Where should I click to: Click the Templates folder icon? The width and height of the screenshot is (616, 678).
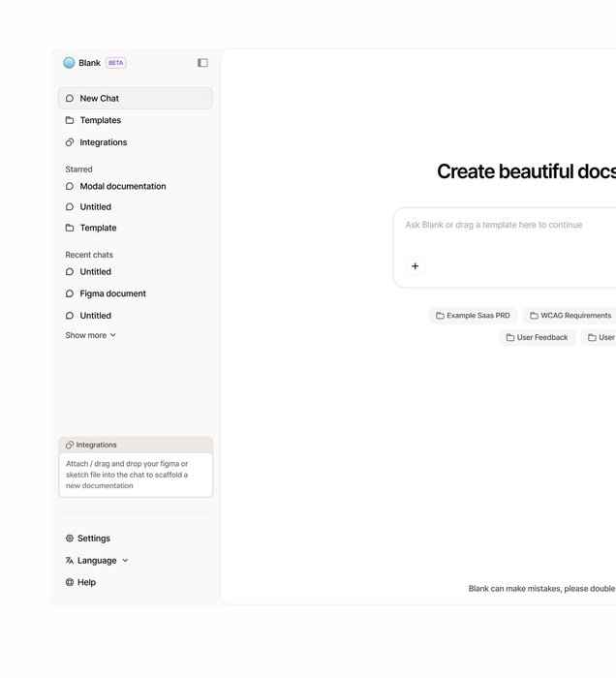coord(70,120)
